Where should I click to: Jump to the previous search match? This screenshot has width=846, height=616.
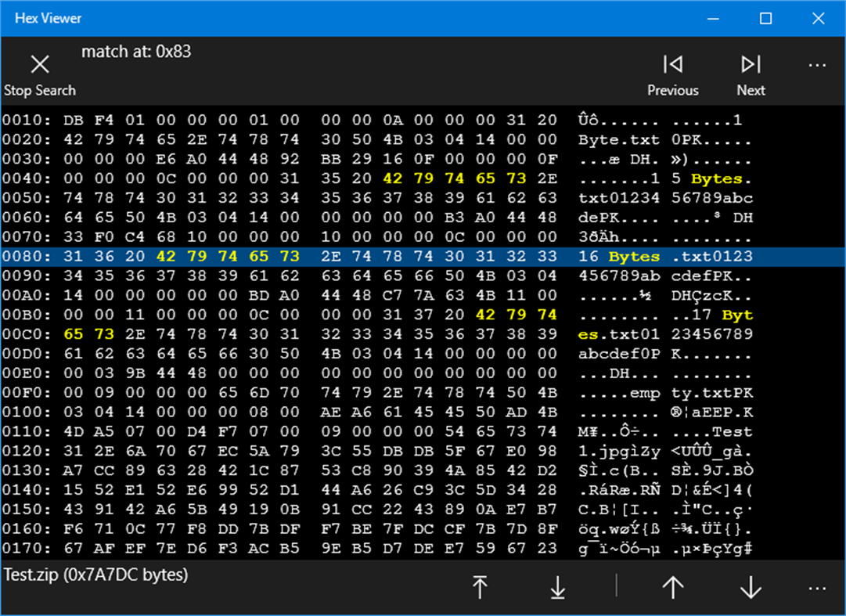pyautogui.click(x=672, y=64)
